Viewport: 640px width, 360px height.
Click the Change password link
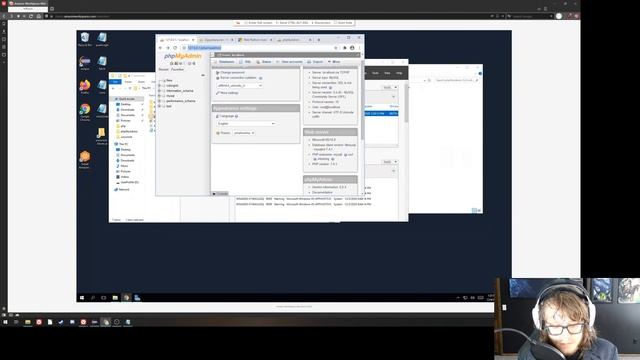[x=232, y=72]
